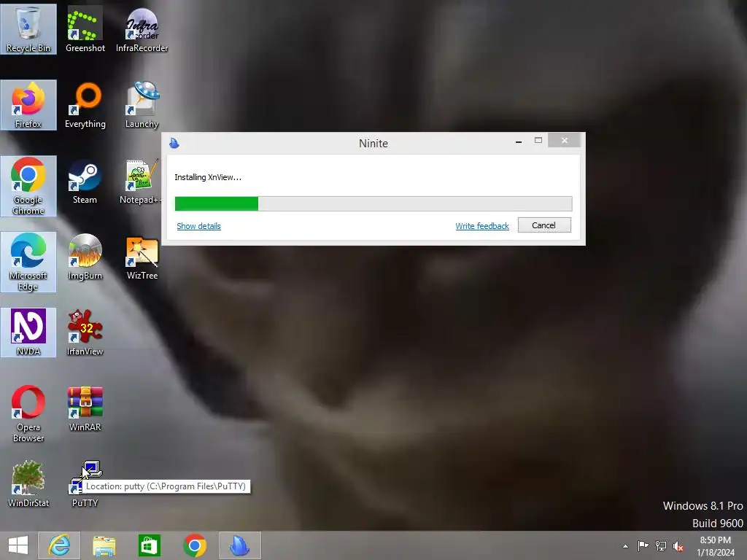Select the WinDirStat desktop shortcut
747x560 pixels.
[x=28, y=484]
